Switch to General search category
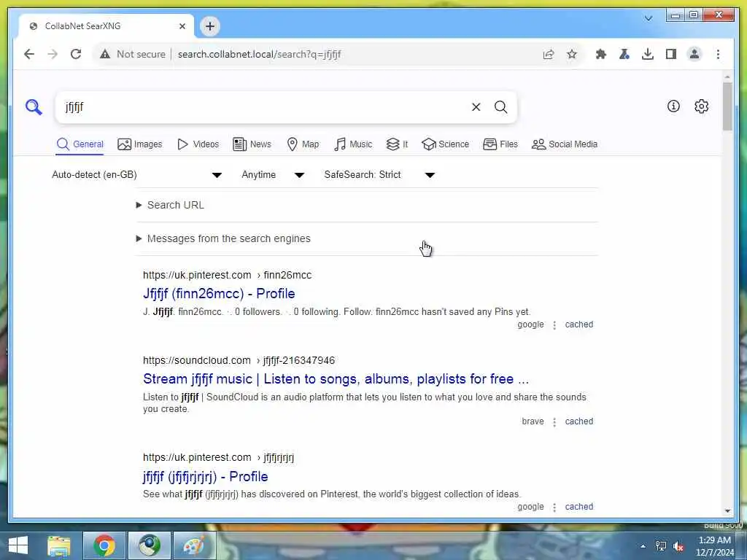747x560 pixels. [80, 144]
